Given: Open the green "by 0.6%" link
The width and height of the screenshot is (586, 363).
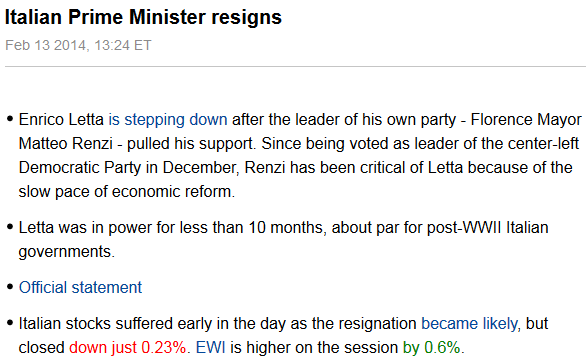Looking at the screenshot, I should 431,348.
